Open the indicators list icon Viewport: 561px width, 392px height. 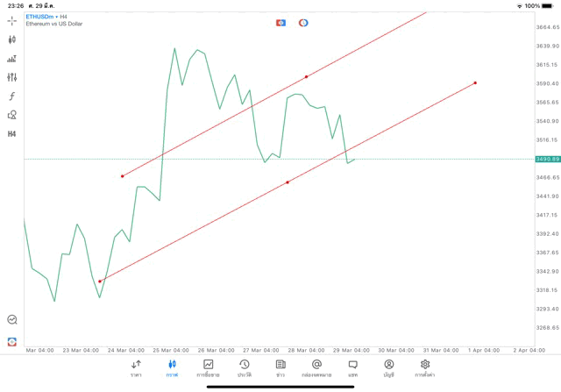[x=12, y=59]
